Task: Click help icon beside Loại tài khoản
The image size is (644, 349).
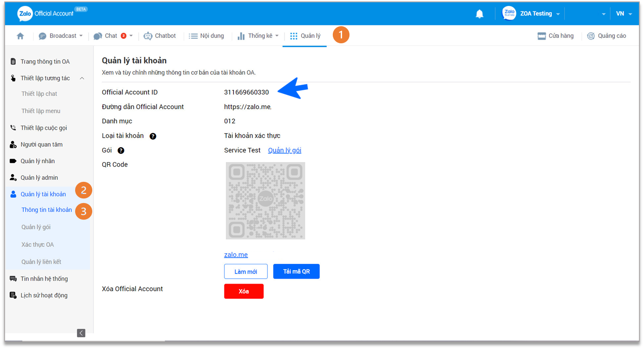Action: 153,136
